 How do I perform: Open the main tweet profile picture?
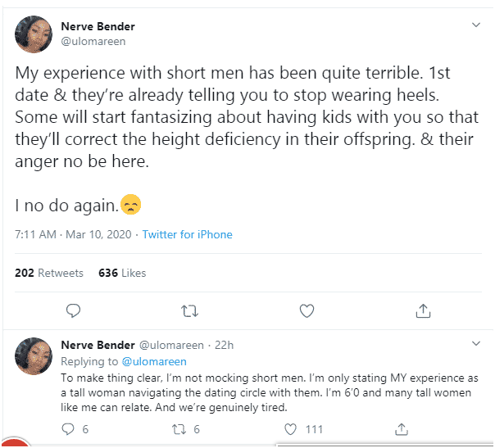pos(34,34)
